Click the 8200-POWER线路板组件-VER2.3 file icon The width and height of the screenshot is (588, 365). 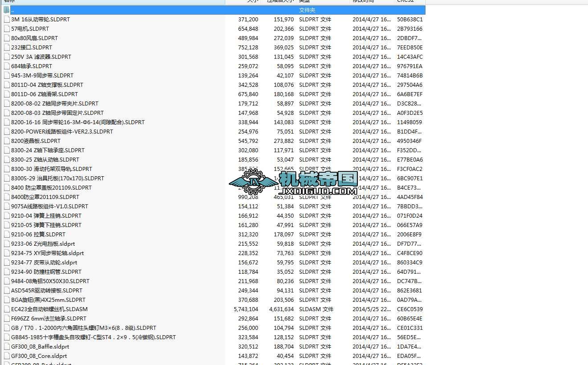pos(7,131)
